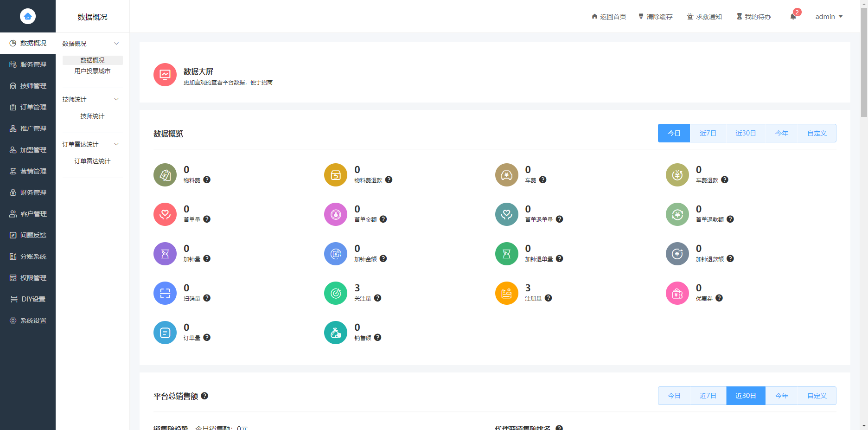
Task: Click the 财务管理 sidebar icon
Action: click(x=13, y=193)
